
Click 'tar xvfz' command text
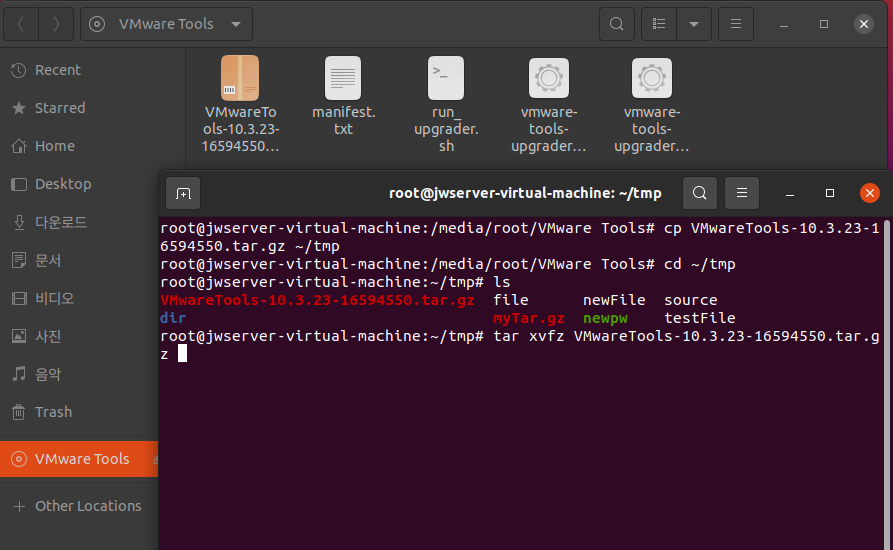(529, 336)
